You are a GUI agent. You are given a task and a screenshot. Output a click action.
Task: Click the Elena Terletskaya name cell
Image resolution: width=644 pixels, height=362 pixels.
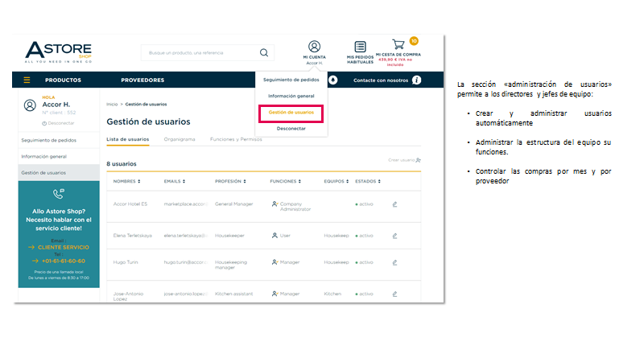click(133, 236)
